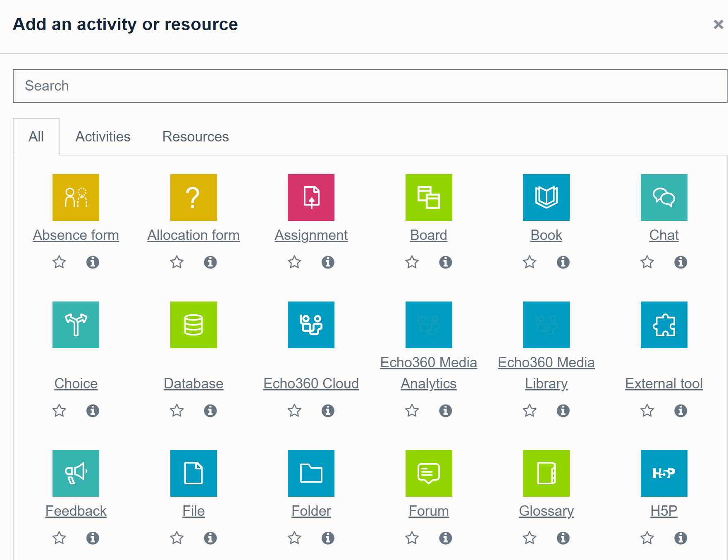Screen dimensions: 728x560
Task: Show info for the Forum activity
Action: [445, 538]
